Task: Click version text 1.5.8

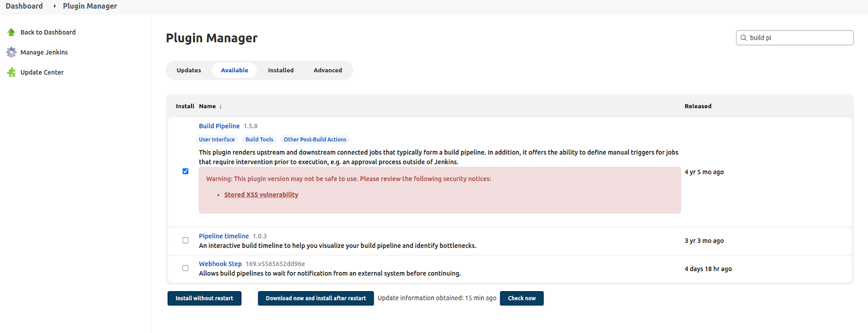Action: point(251,126)
